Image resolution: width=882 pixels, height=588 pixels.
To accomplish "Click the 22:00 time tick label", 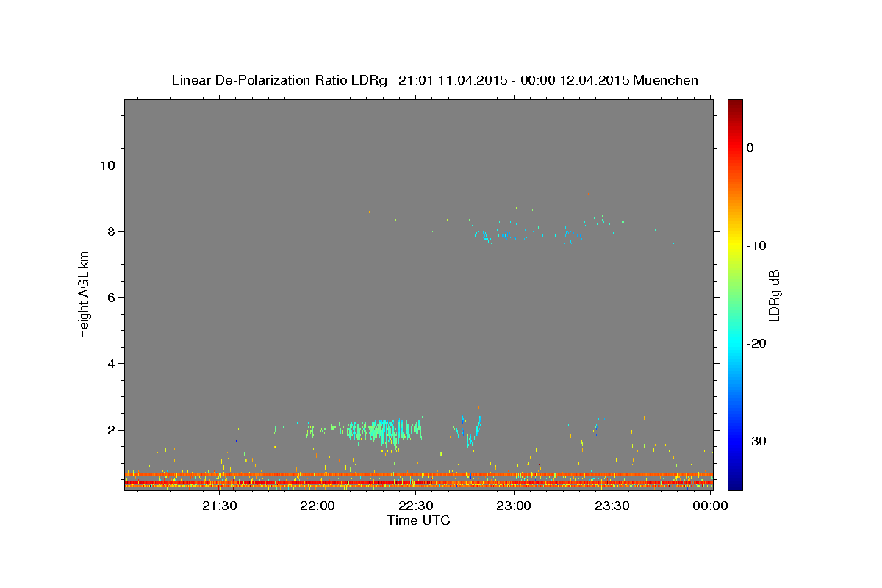I will (x=318, y=506).
